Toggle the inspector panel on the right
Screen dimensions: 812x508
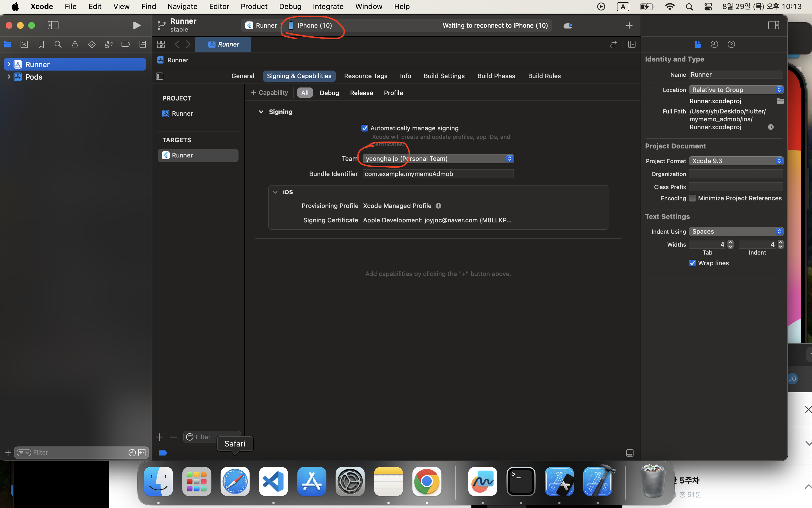(773, 25)
